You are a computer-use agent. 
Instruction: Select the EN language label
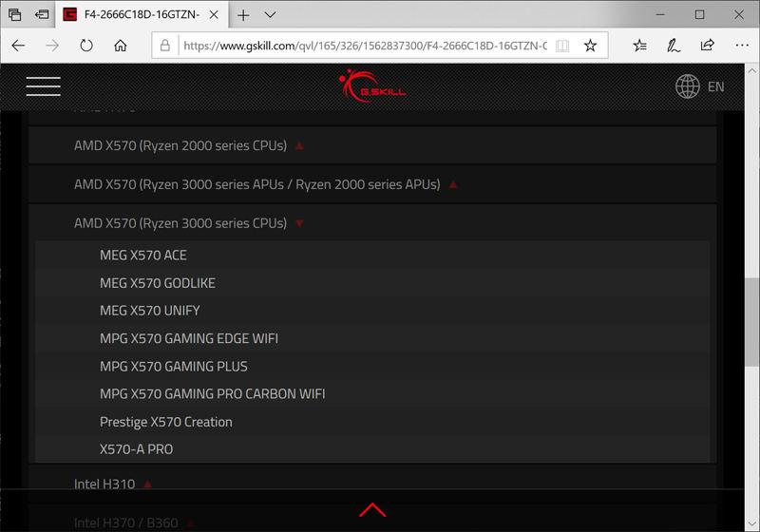(x=716, y=86)
